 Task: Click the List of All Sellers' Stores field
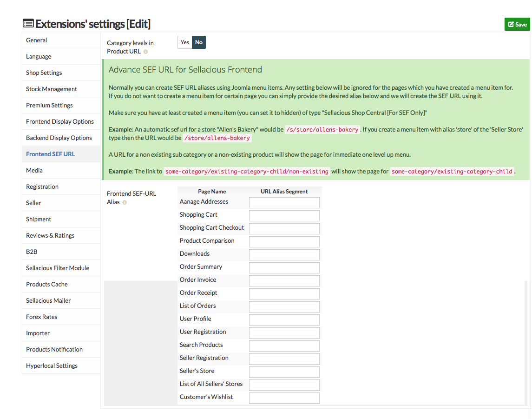284,385
